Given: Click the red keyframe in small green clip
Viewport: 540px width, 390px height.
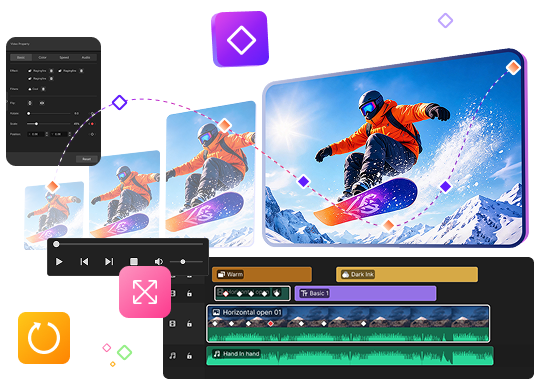Looking at the screenshot, I should pyautogui.click(x=226, y=294).
